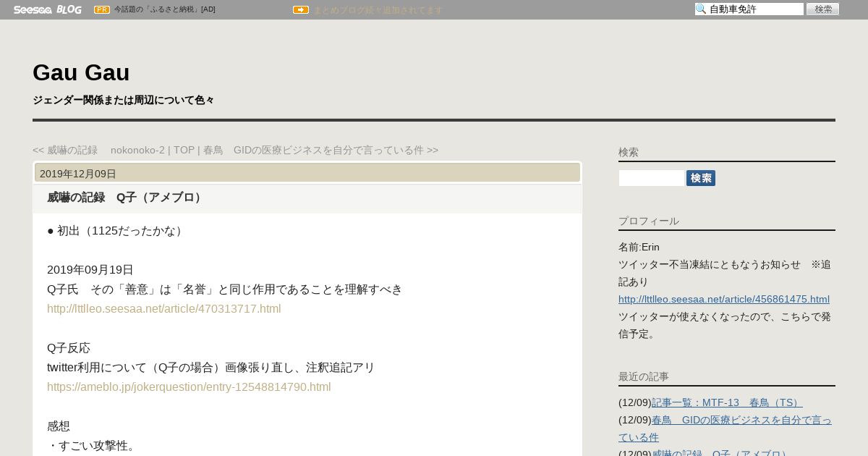Image resolution: width=868 pixels, height=456 pixels.
Task: Go to previous post 威嚇の記録 nokonoko-2
Action: coord(98,150)
